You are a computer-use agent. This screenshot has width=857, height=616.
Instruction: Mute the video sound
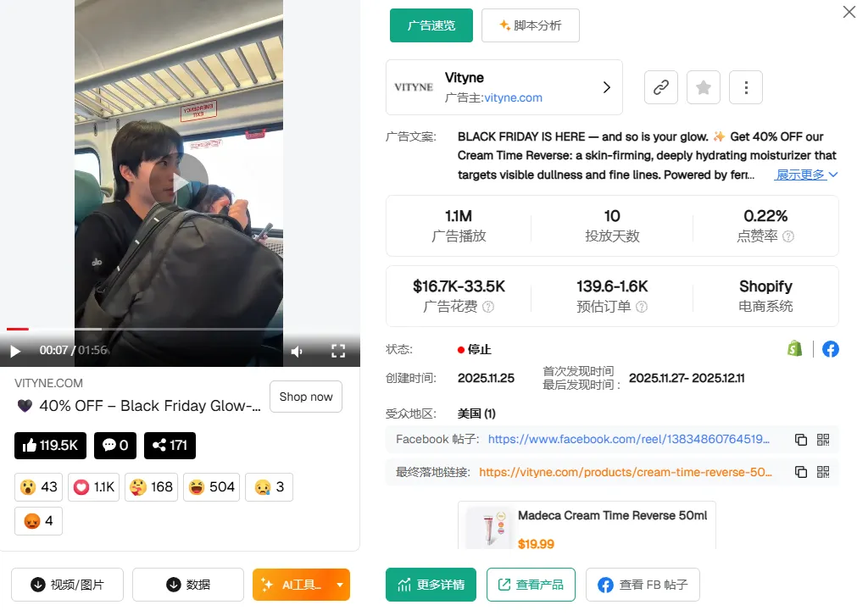[297, 351]
